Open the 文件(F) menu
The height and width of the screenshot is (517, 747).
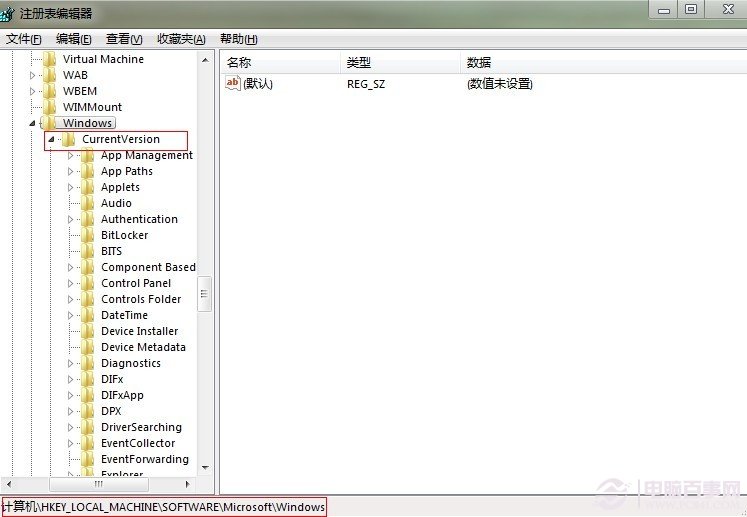pos(23,39)
